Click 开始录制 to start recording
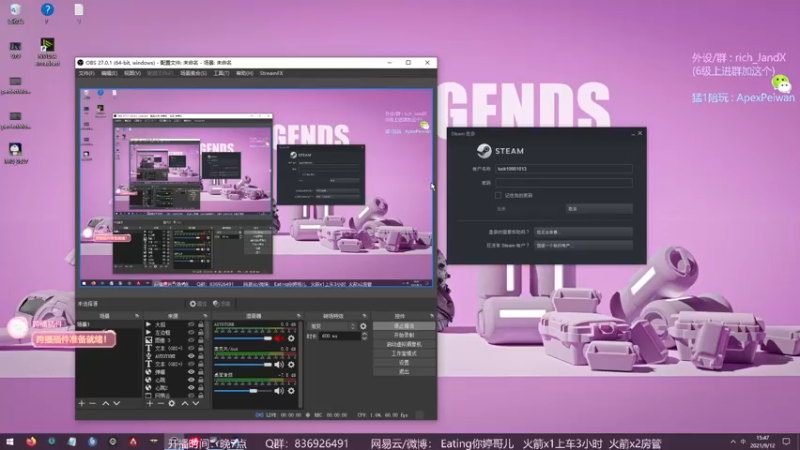800x450 pixels. (x=404, y=335)
